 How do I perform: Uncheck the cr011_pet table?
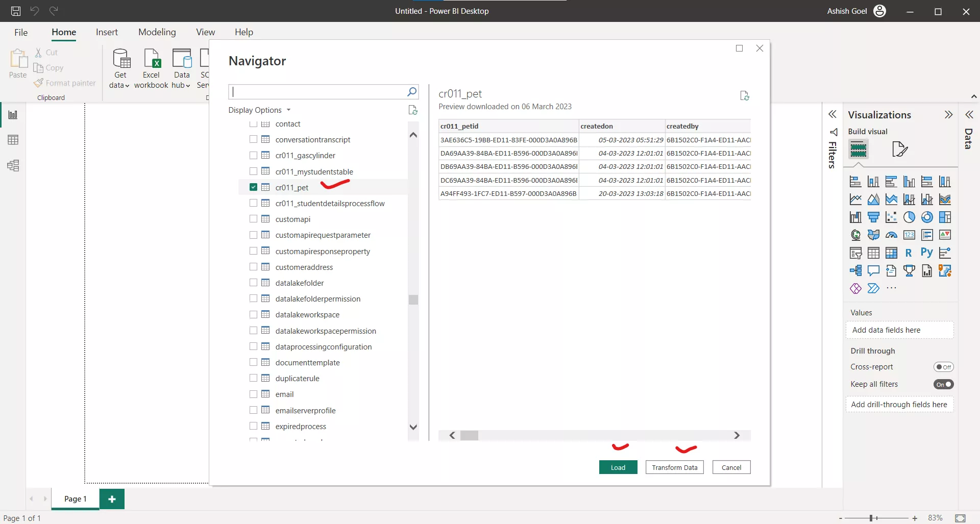(x=253, y=187)
